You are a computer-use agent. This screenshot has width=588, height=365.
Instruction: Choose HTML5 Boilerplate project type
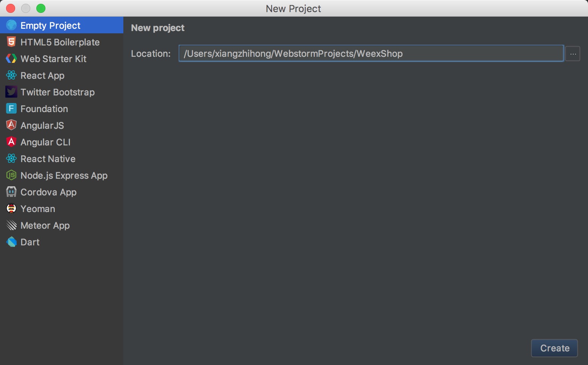[60, 42]
